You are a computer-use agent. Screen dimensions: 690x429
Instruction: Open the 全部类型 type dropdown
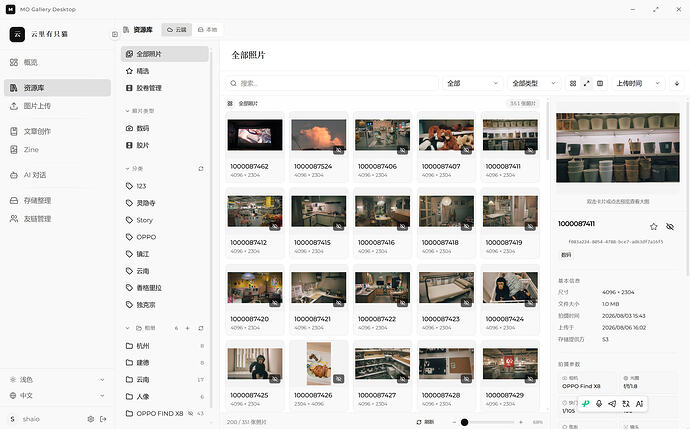(534, 83)
